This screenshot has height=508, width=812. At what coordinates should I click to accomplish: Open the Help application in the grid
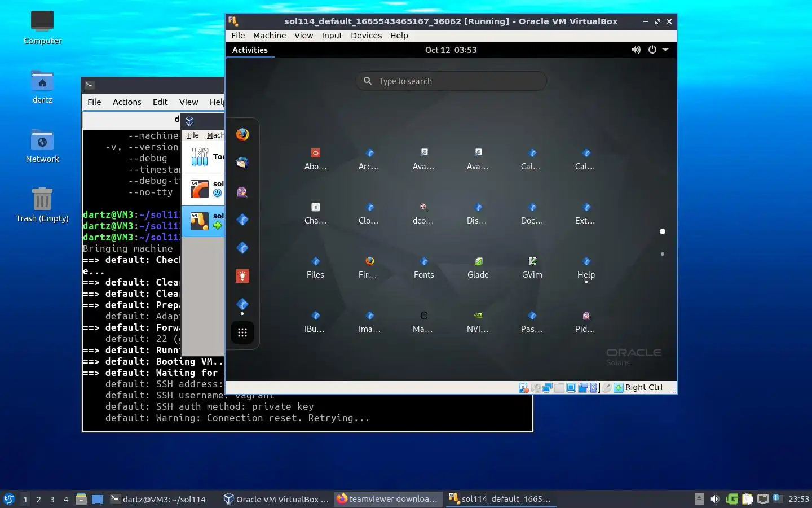tap(586, 268)
